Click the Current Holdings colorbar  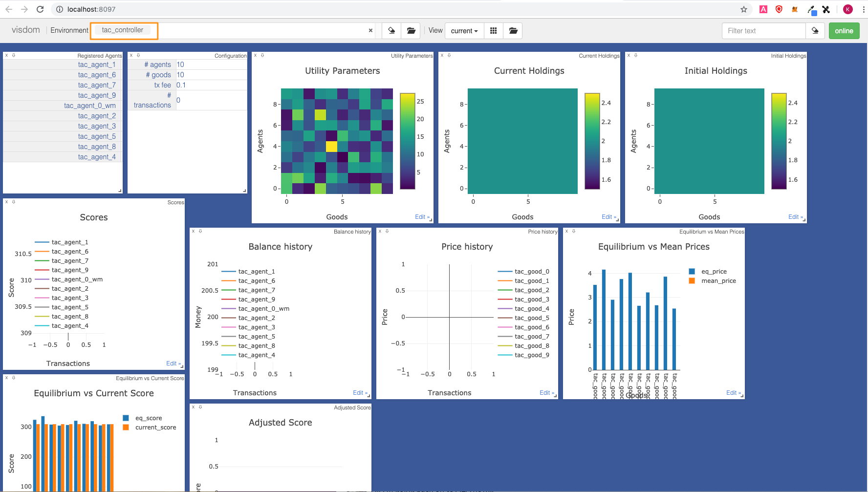click(592, 141)
